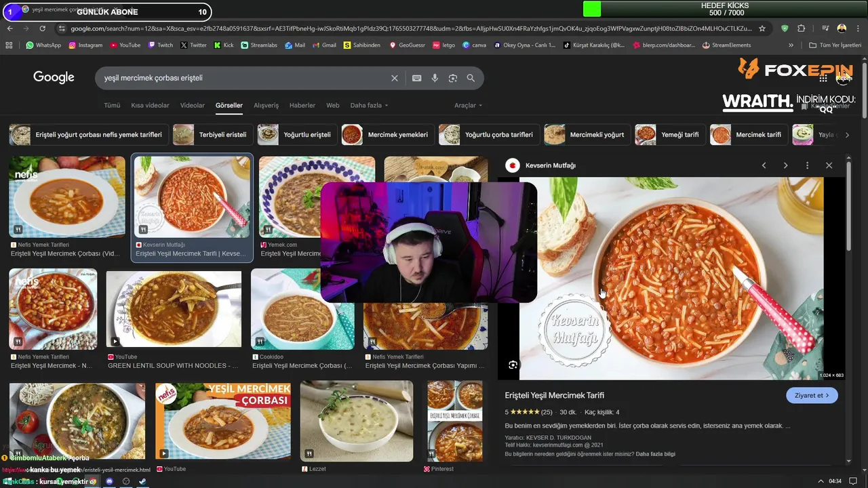Click the Kevserin Mutfağı source name in preview
The height and width of the screenshot is (488, 868).
coord(551,165)
